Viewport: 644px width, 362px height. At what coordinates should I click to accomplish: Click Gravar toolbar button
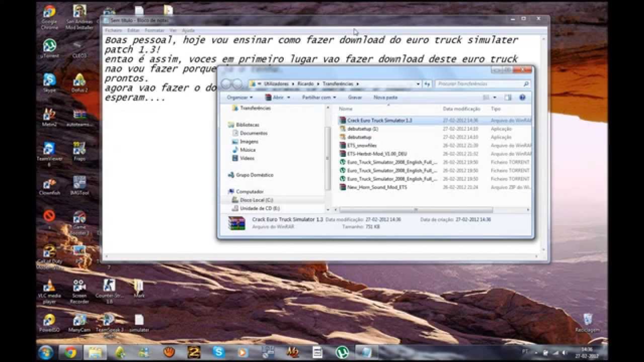click(x=355, y=98)
